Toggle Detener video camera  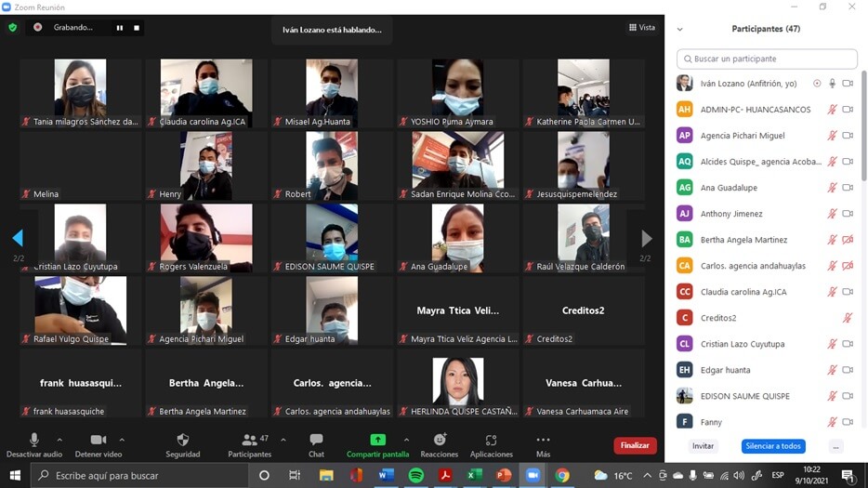point(98,440)
